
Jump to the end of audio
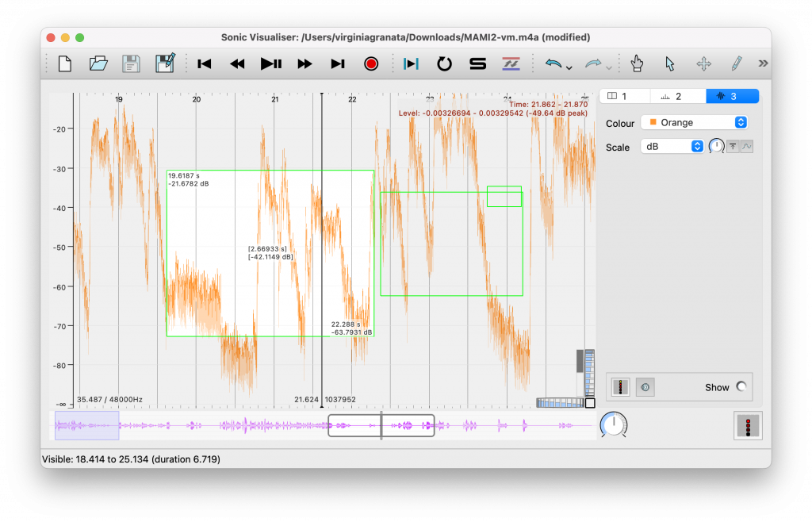338,63
